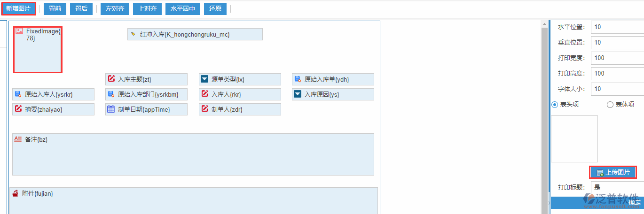
Task: Select 红冲入库{K_hongchongruku_mc} title field
Action: tap(195, 34)
